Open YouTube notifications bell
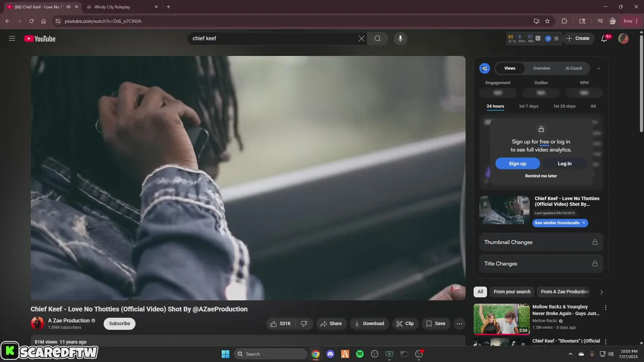Viewport: 644px width, 362px height. tap(604, 39)
